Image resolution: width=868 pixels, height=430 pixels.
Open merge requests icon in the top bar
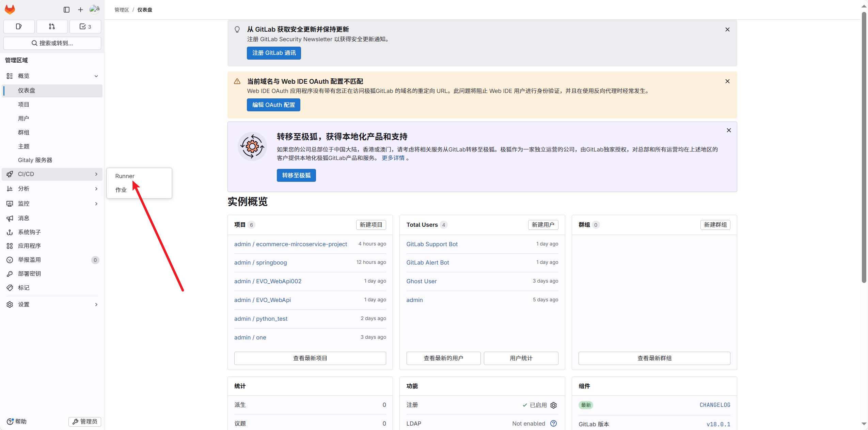tap(52, 26)
